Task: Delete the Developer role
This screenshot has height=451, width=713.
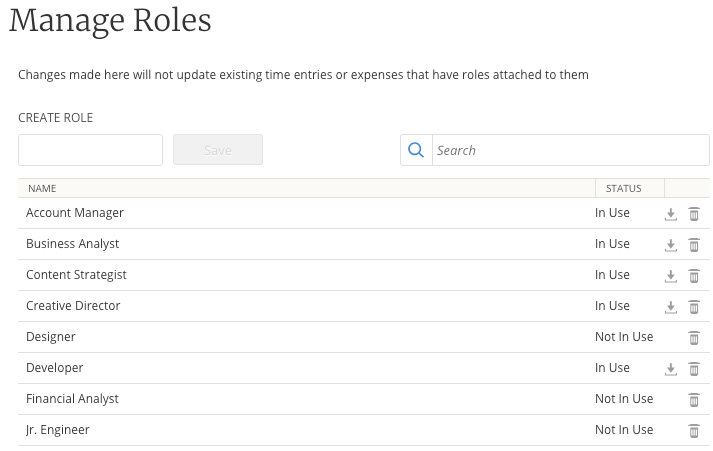Action: click(x=694, y=369)
